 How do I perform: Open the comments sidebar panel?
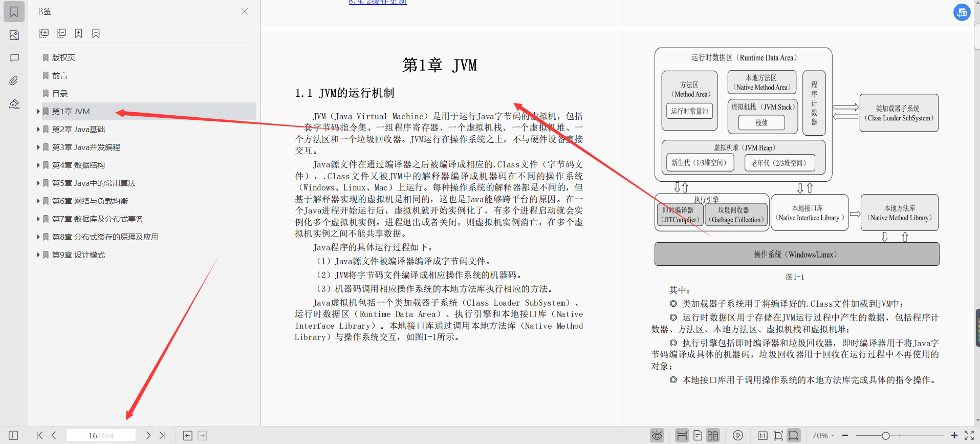[x=14, y=58]
